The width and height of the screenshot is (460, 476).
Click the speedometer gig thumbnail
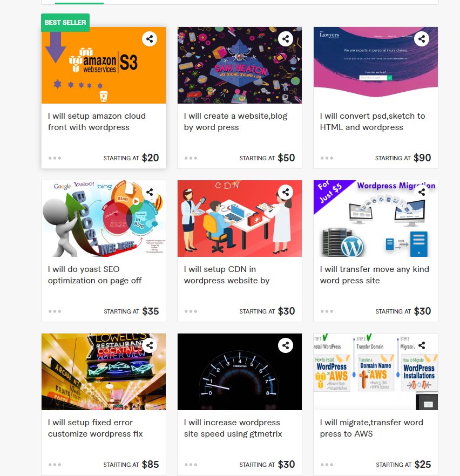tap(240, 372)
